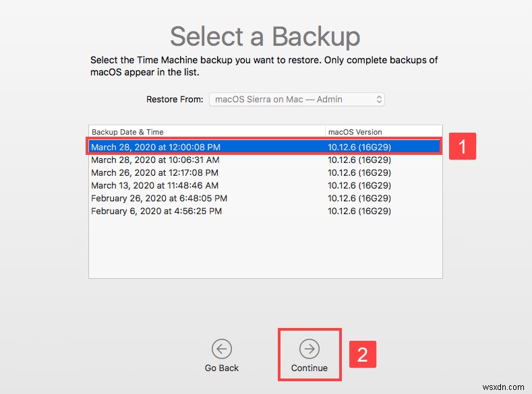Click the Backup Date & Time column header
The height and width of the screenshot is (394, 532).
[207, 132]
